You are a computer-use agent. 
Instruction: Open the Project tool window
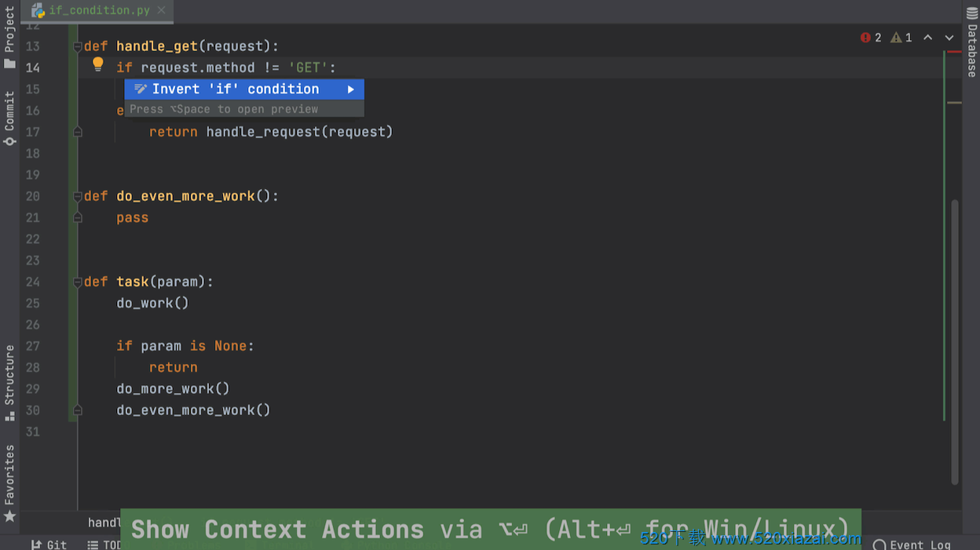9,38
